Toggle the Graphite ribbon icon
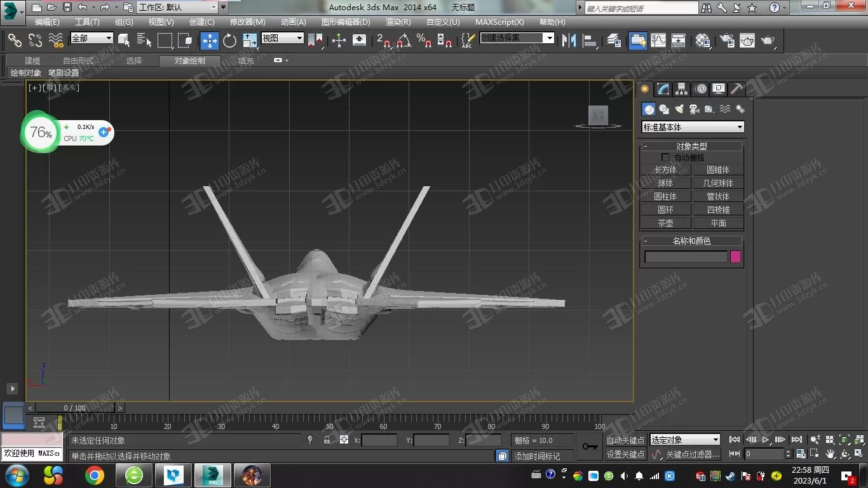 pos(637,41)
